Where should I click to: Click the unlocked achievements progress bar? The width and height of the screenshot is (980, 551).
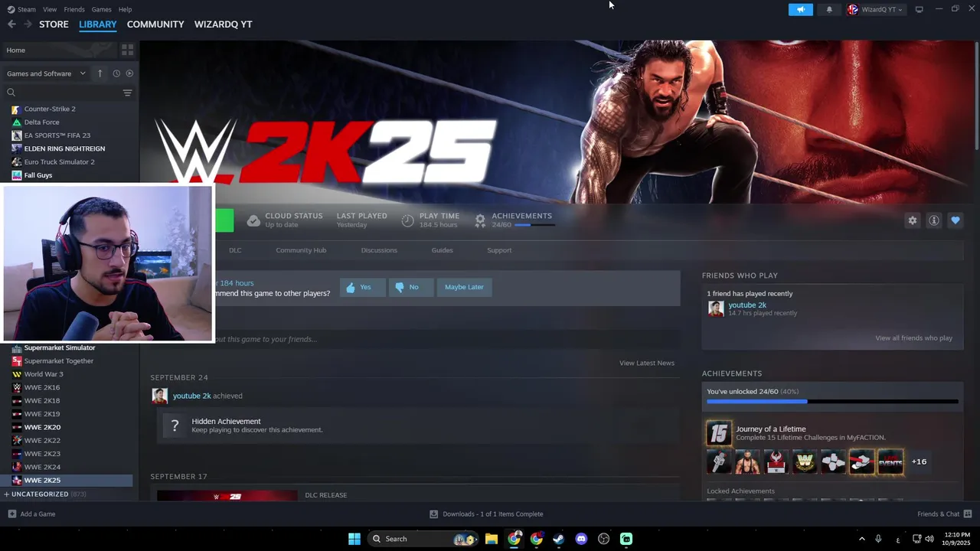click(832, 401)
